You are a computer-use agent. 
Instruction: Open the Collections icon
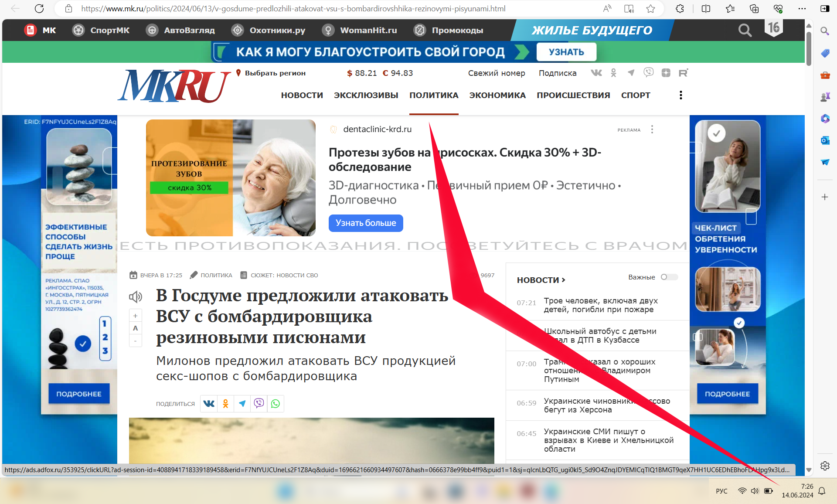click(754, 8)
